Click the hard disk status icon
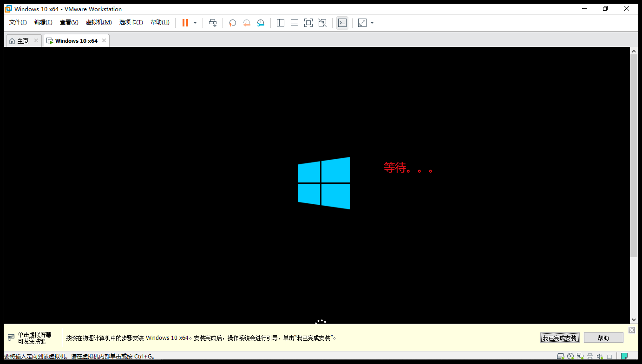The height and width of the screenshot is (364, 642). [x=561, y=357]
